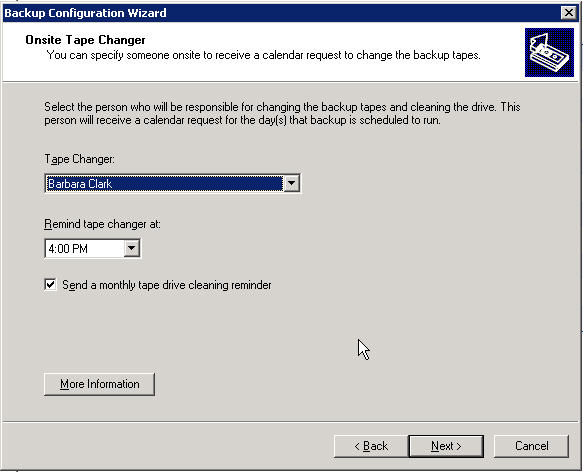The height and width of the screenshot is (472, 583).
Task: Click the tape backup wizard icon
Action: click(x=549, y=52)
